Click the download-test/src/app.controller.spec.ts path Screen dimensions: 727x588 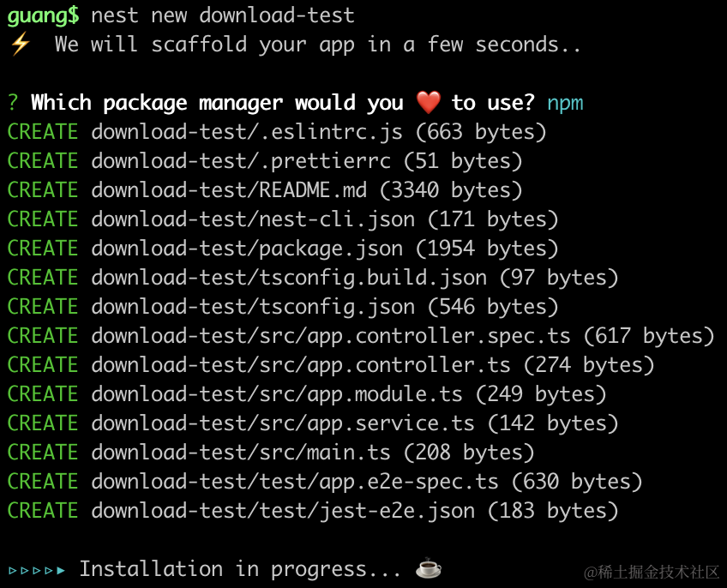[331, 336]
